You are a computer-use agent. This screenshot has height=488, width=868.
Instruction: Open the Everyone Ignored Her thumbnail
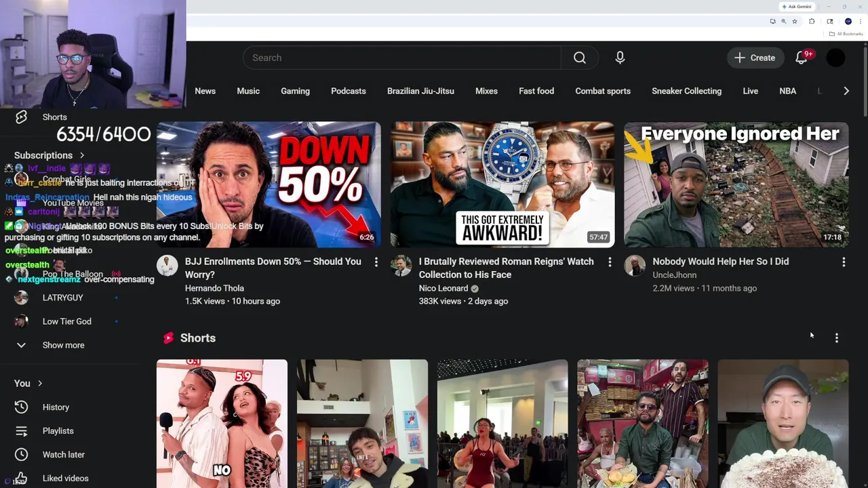coord(736,185)
